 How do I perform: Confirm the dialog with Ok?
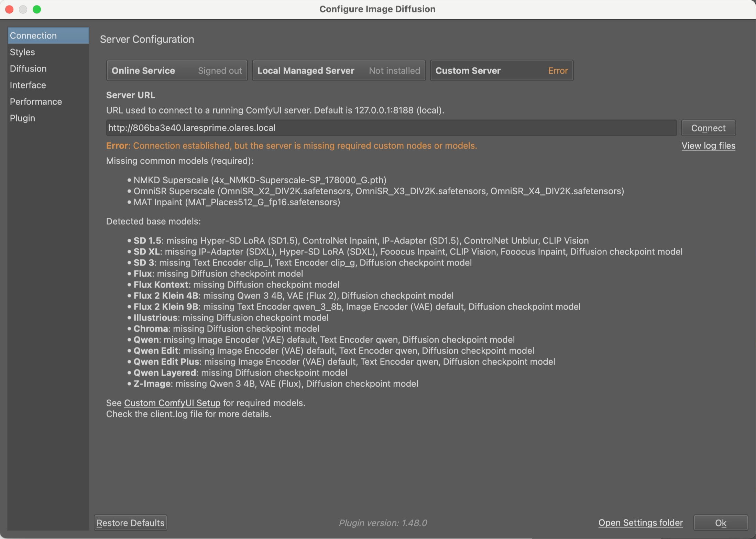click(x=720, y=523)
